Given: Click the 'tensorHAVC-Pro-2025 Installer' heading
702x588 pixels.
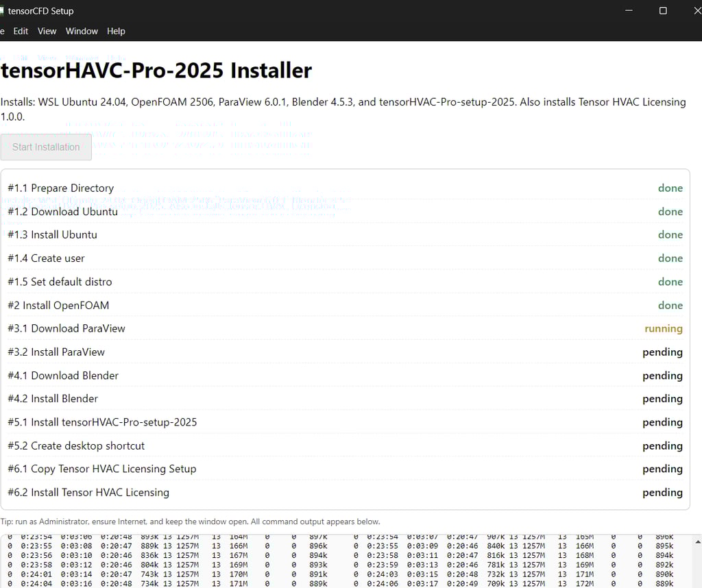Looking at the screenshot, I should click(x=156, y=71).
